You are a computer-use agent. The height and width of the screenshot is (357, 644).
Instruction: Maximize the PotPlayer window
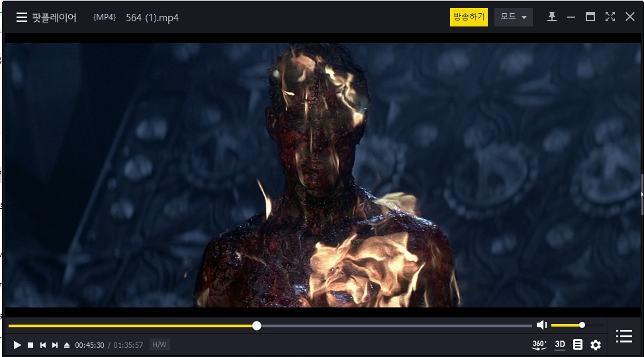[x=590, y=17]
